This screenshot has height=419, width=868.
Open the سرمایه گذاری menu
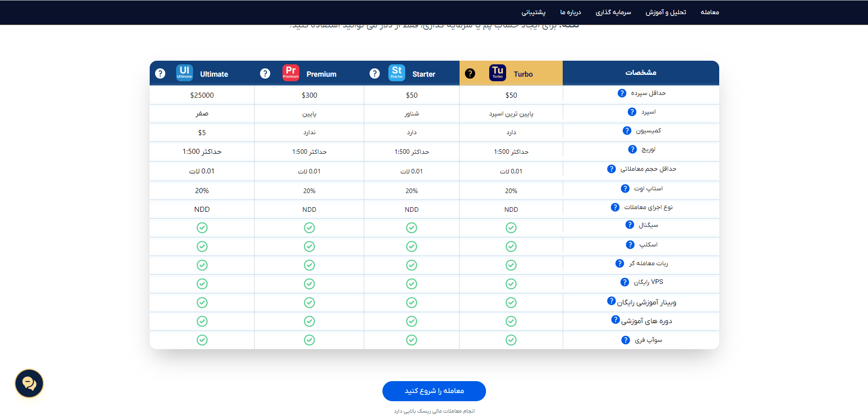tap(613, 12)
